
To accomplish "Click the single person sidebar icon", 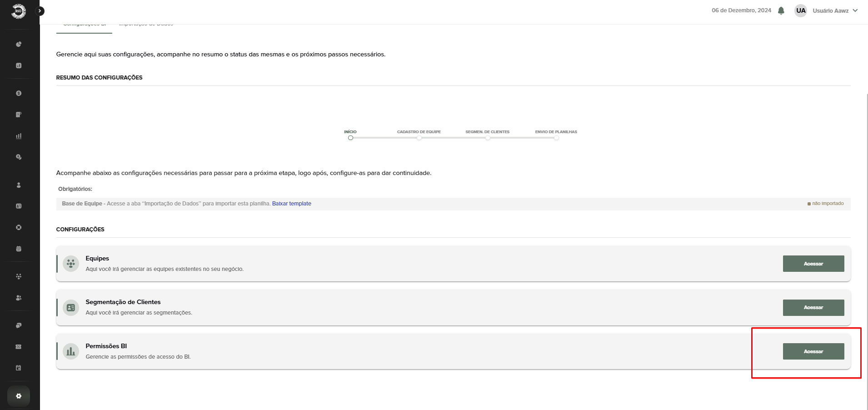I will coord(19,185).
